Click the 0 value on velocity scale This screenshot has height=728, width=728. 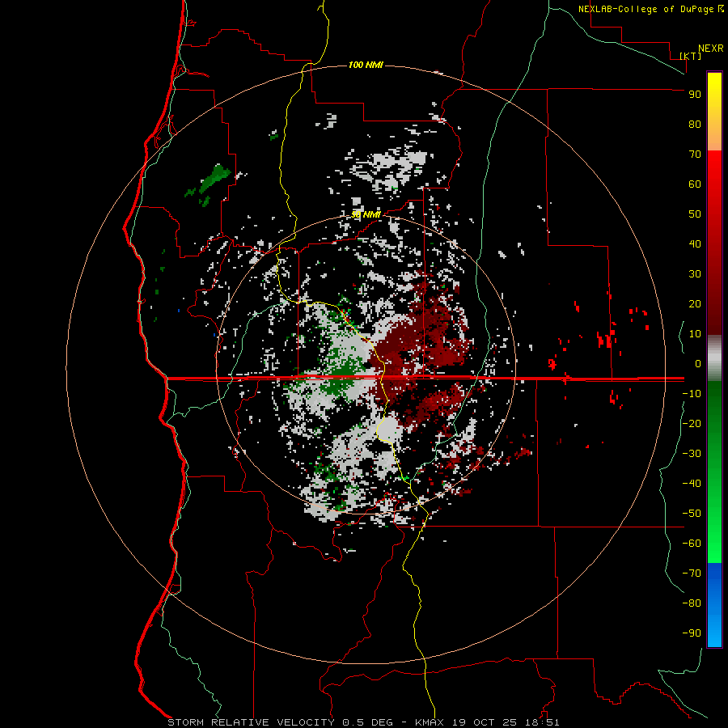[698, 364]
